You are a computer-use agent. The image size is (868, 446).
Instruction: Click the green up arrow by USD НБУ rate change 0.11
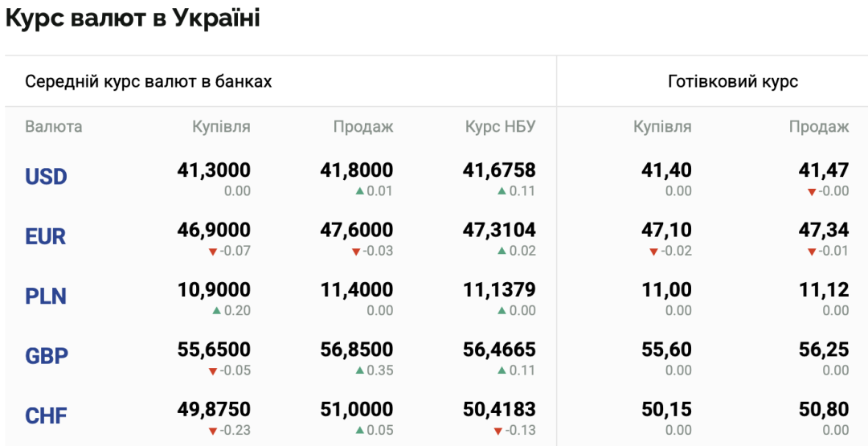pyautogui.click(x=502, y=191)
